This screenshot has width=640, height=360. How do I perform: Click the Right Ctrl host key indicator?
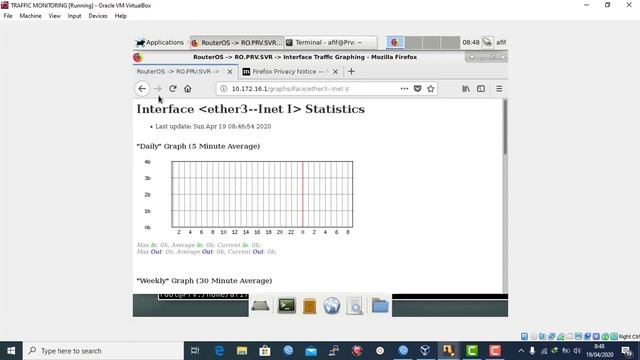pyautogui.click(x=629, y=336)
